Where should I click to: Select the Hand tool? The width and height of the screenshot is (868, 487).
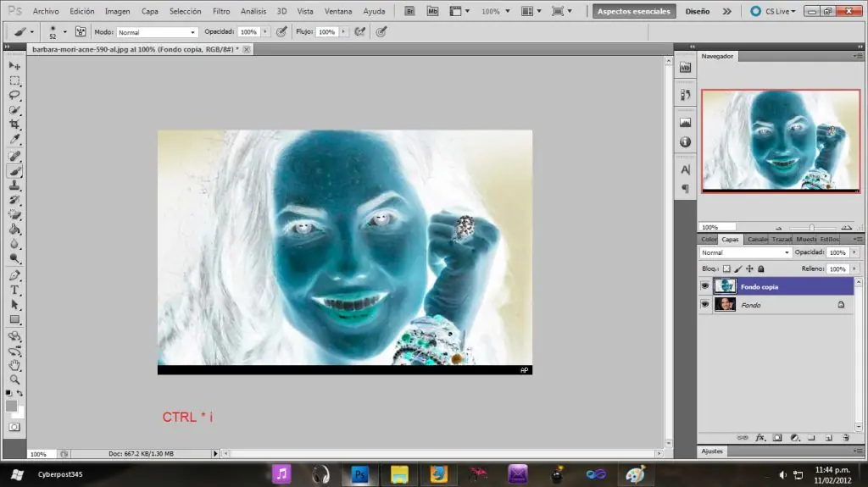14,365
